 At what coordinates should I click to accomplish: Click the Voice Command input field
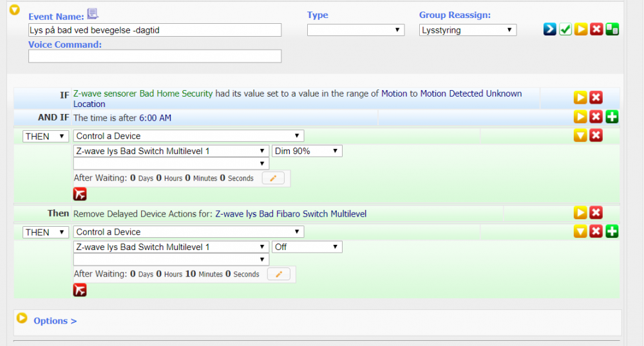tap(155, 56)
